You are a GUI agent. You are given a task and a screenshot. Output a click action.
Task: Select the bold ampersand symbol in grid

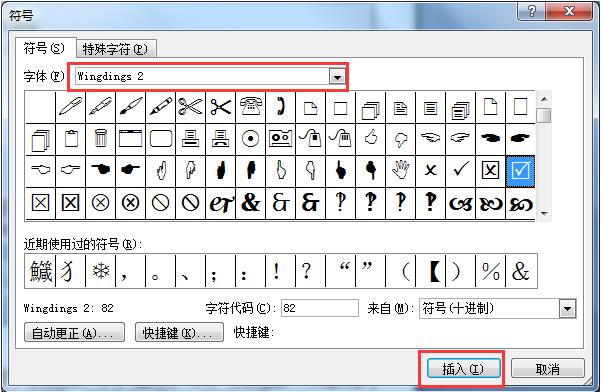(251, 203)
